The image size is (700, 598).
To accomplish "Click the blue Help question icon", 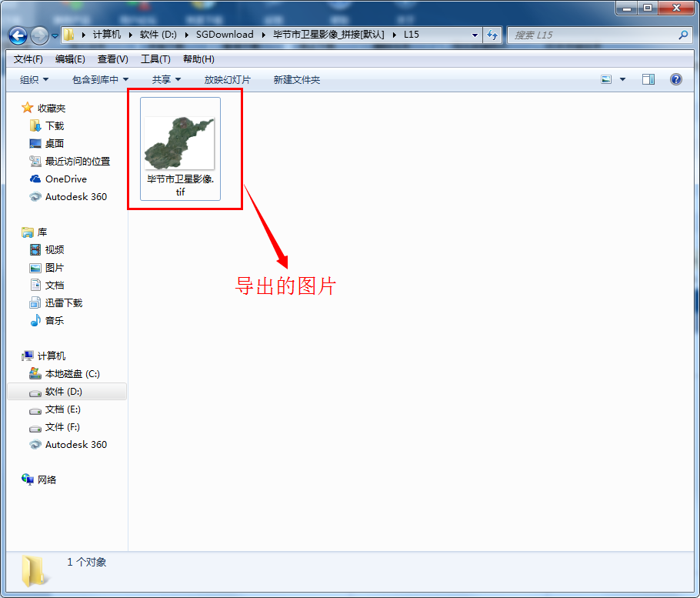I will coord(676,79).
